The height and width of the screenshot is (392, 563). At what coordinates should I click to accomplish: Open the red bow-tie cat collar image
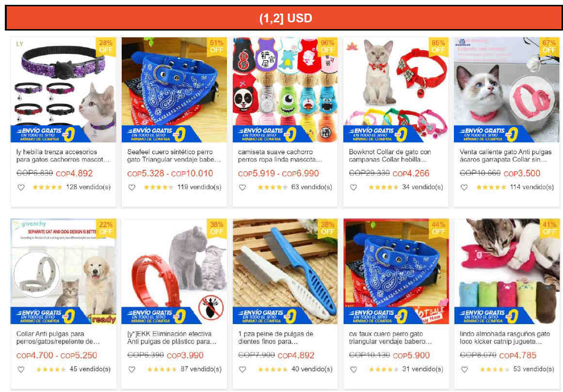tap(396, 90)
